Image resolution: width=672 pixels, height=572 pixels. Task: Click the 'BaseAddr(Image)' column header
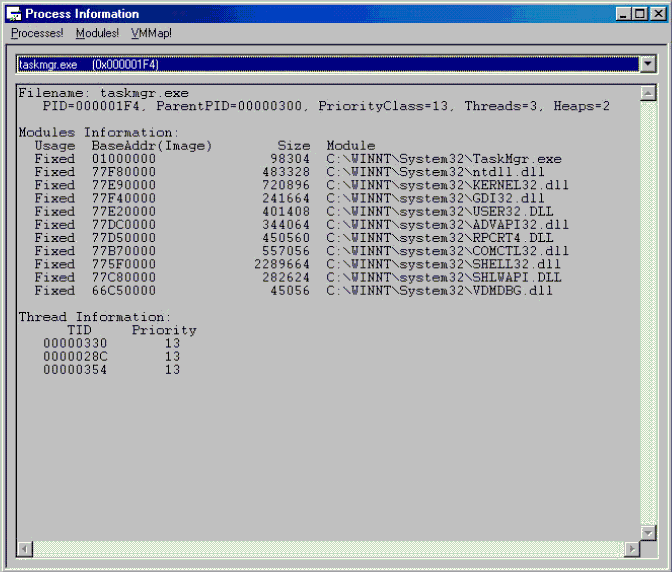click(152, 146)
